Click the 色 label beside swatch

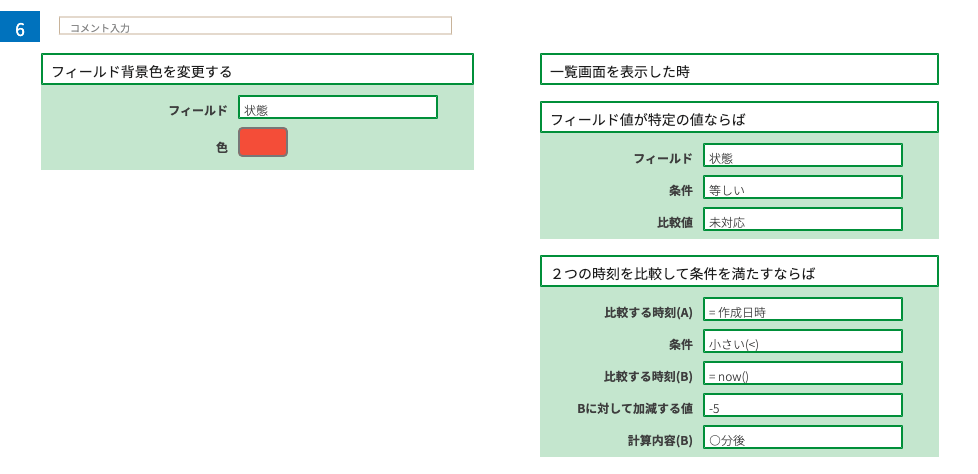click(x=221, y=148)
